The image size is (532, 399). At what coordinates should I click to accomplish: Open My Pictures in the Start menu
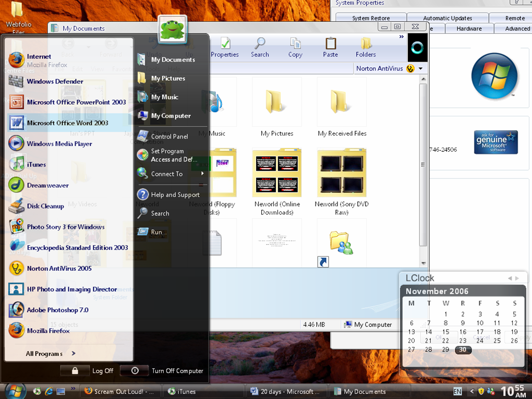[x=162, y=78]
